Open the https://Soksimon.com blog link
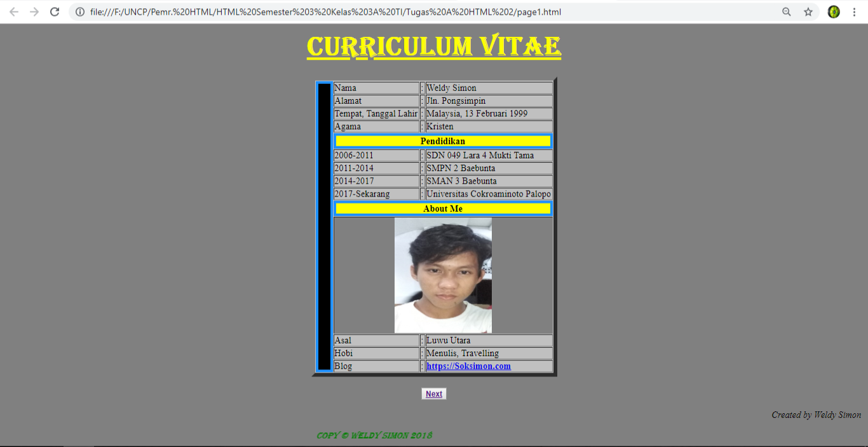This screenshot has height=447, width=868. tap(468, 366)
